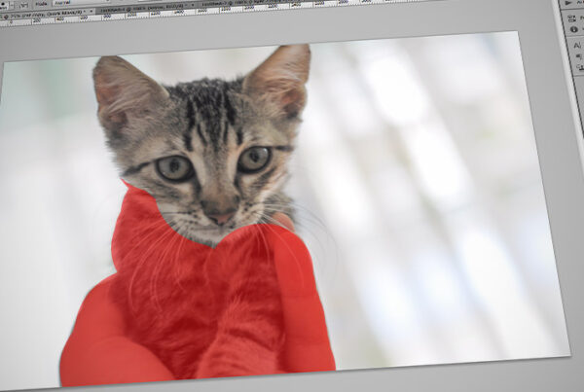Image resolution: width=584 pixels, height=392 pixels.
Task: Select the front document tab above the ruler
Action: 48,15
